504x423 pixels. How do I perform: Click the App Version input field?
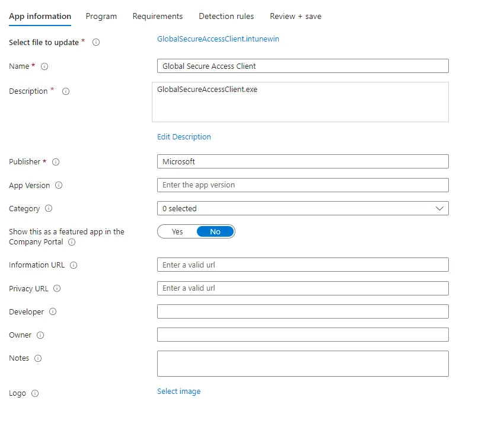tap(303, 185)
